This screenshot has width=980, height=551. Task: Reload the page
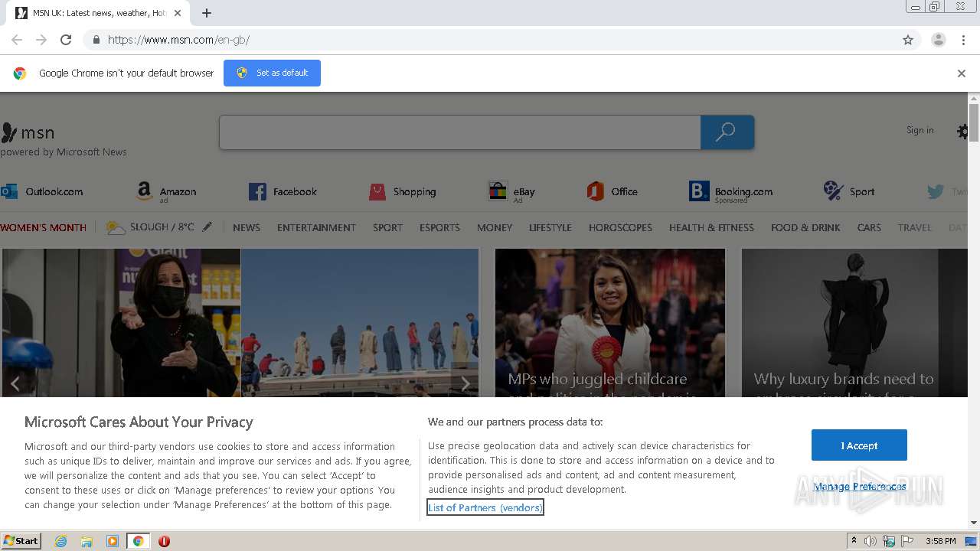point(66,40)
